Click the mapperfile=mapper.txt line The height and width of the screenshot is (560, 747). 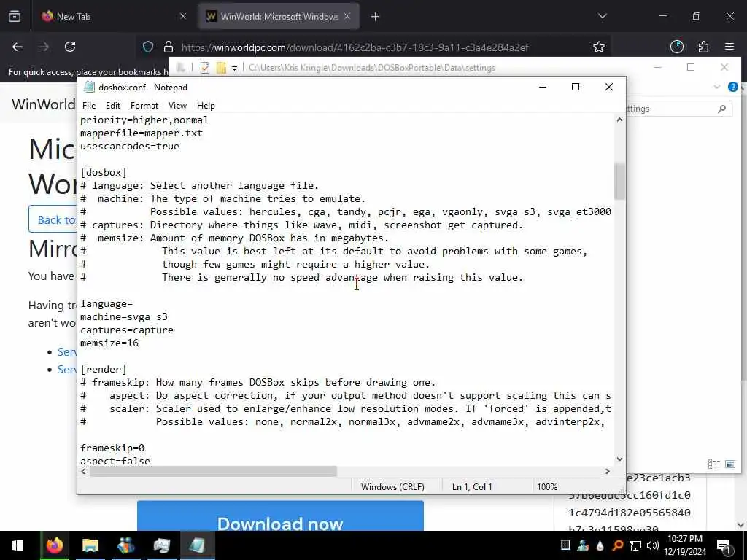pyautogui.click(x=142, y=133)
